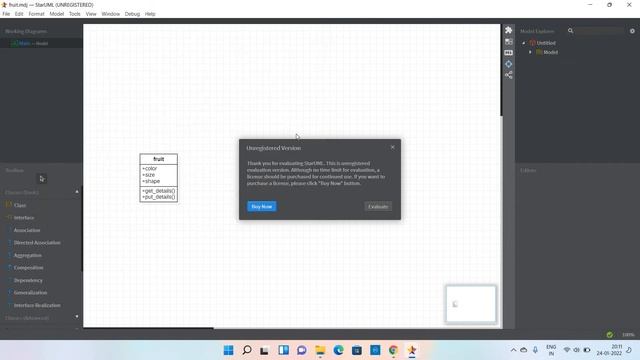
Task: Select the +color attribute in fruit class
Action: pos(149,169)
